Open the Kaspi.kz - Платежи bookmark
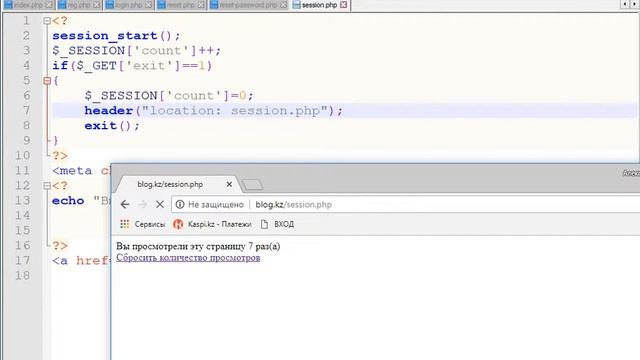This screenshot has width=640, height=360. [212, 224]
